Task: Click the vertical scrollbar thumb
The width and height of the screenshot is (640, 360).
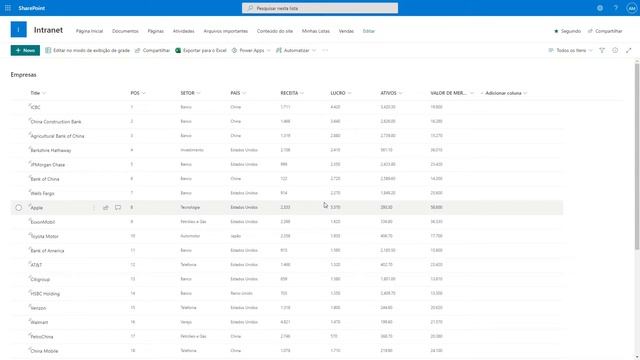Action: pyautogui.click(x=637, y=156)
